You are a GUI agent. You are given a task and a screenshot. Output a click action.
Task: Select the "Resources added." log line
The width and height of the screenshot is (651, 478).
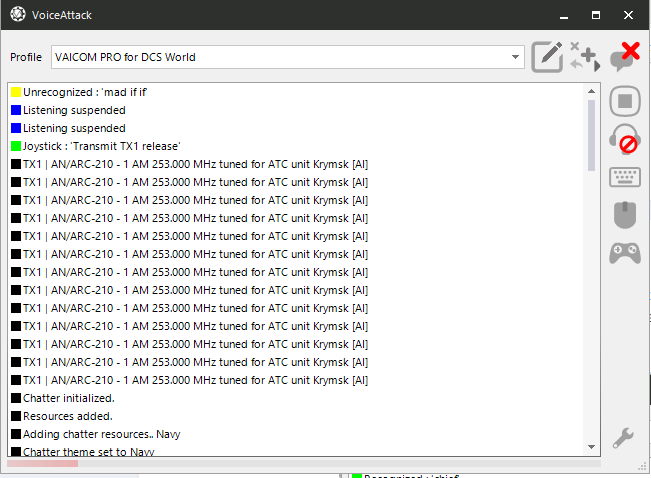[x=68, y=416]
